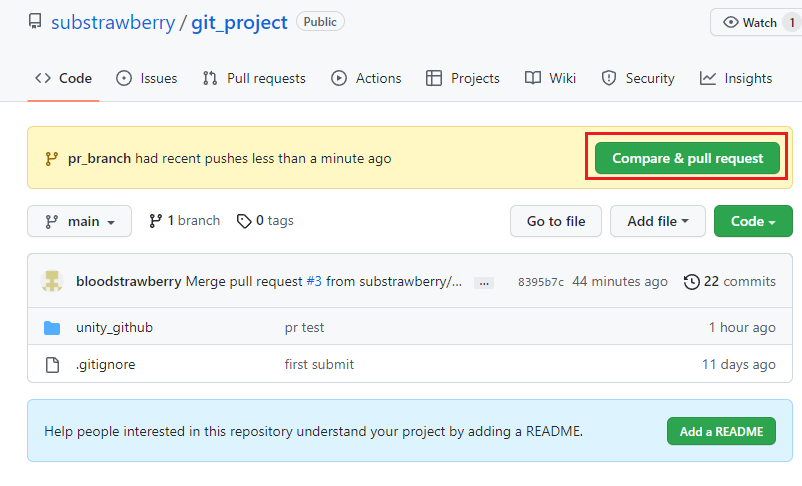Click the Security shield icon

click(x=609, y=78)
